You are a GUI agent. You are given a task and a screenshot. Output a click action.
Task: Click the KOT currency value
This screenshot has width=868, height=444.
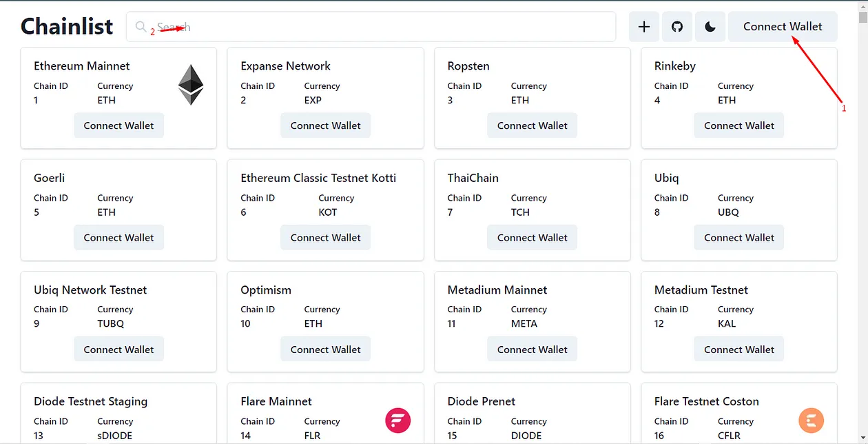328,212
